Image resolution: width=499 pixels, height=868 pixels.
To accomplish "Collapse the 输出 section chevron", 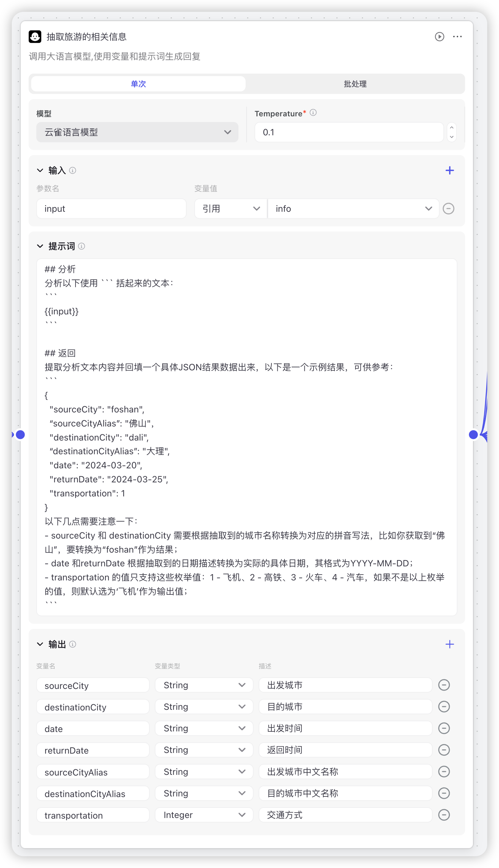I will (40, 644).
